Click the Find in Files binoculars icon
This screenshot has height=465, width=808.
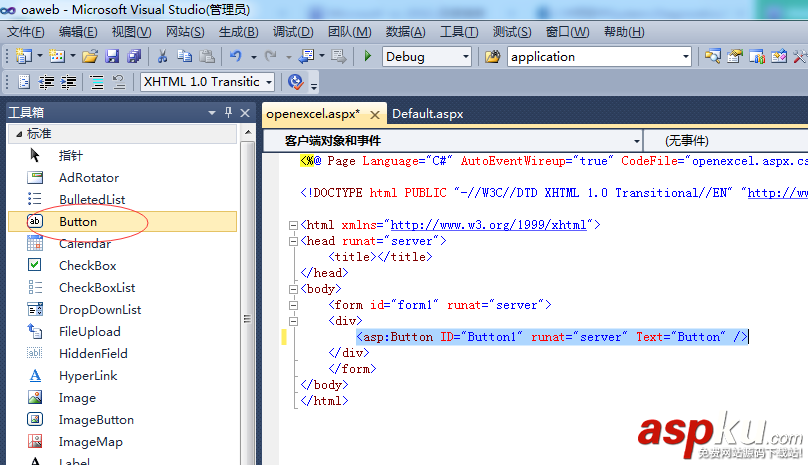pyautogui.click(x=492, y=56)
